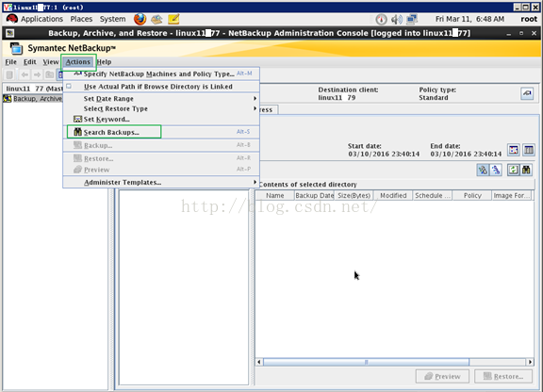Click the right scroll arrow under table
The height and width of the screenshot is (392, 543).
pyautogui.click(x=530, y=362)
